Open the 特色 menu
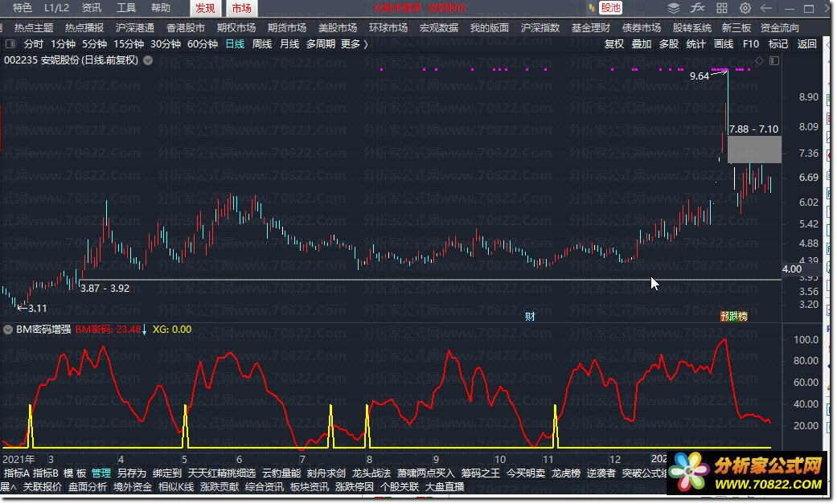837x504 pixels. pyautogui.click(x=23, y=8)
